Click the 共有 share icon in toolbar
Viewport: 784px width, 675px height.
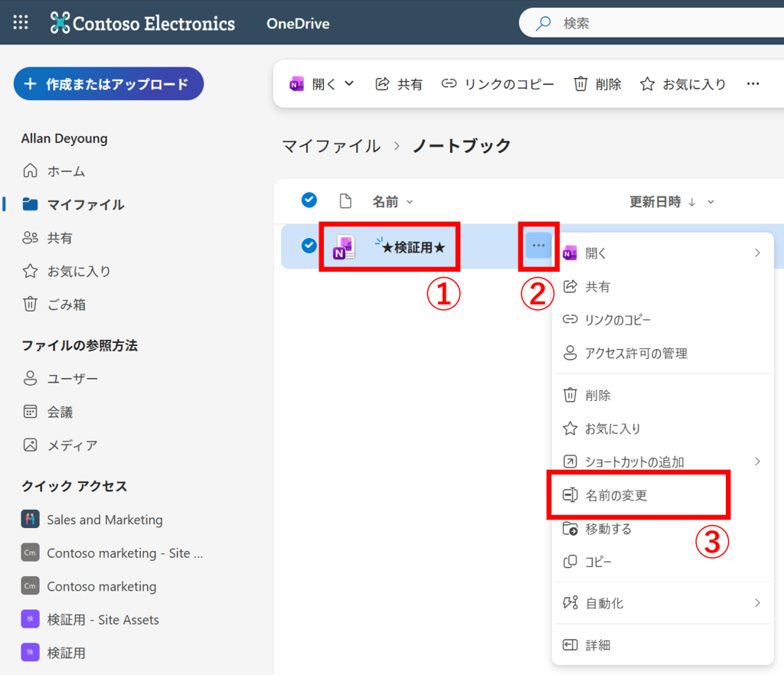pyautogui.click(x=383, y=84)
